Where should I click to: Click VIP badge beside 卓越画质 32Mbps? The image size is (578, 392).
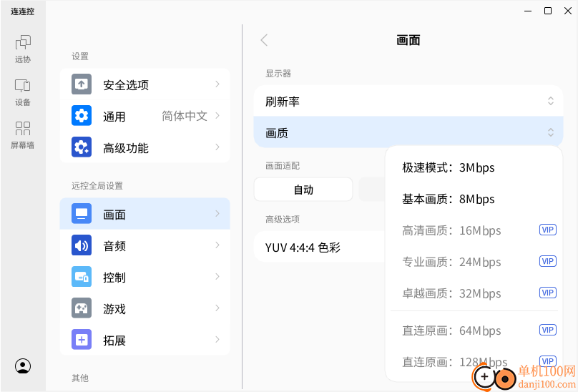pos(548,293)
